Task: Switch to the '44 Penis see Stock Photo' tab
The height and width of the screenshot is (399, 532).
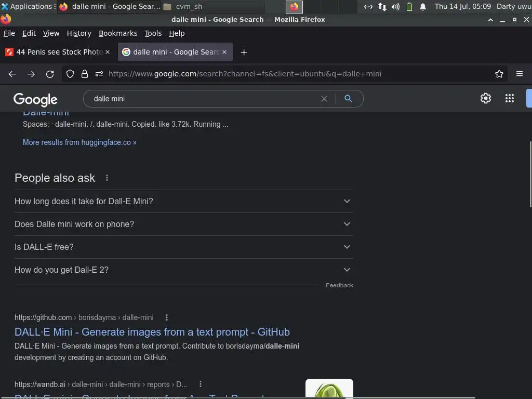Action: click(58, 52)
